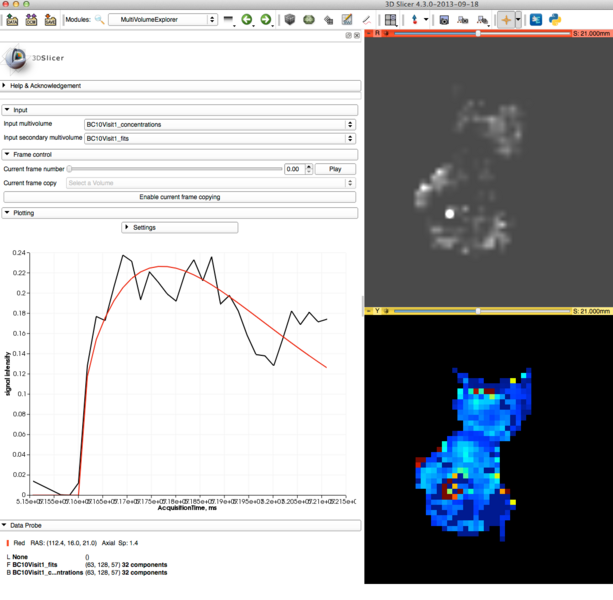The height and width of the screenshot is (600, 613).
Task: Click the scene view capture icon
Action: (x=463, y=20)
